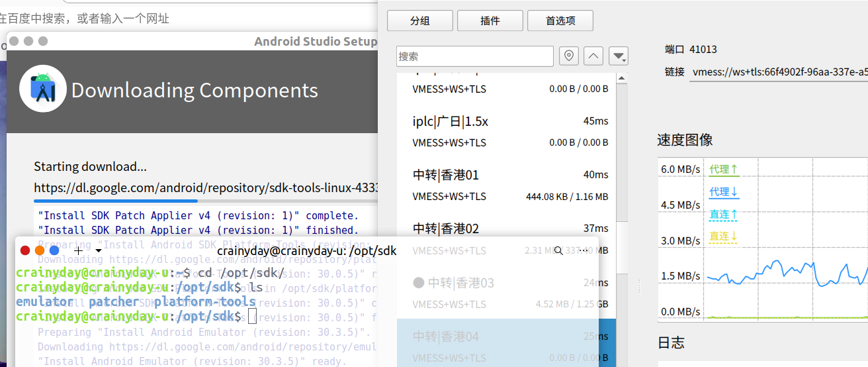Select the iplc|广日|1.5x server

(506, 131)
